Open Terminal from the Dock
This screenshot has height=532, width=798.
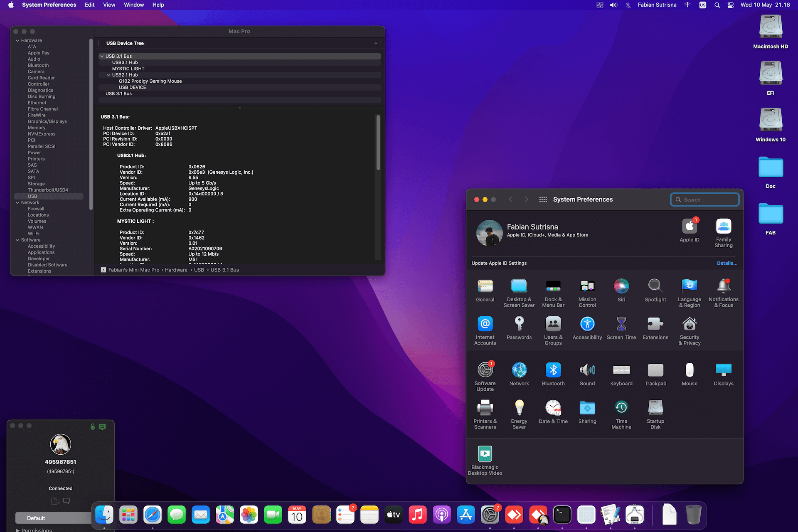click(562, 515)
